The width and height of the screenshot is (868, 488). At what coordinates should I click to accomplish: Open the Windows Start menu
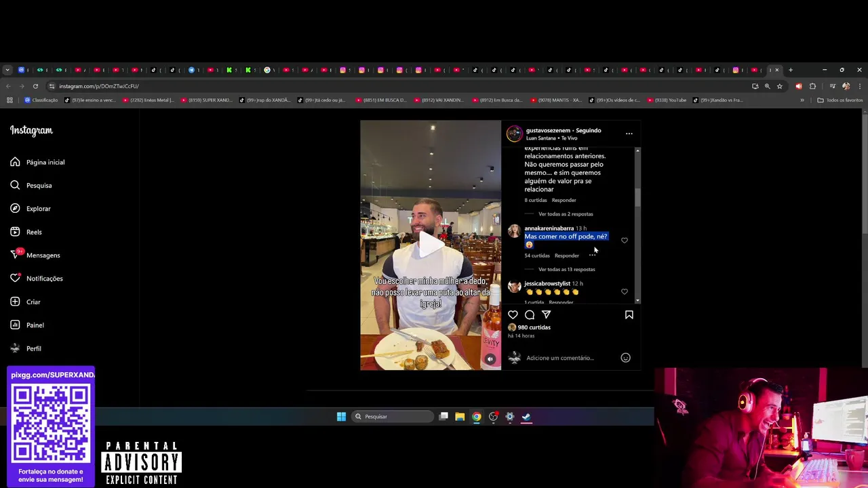click(341, 417)
